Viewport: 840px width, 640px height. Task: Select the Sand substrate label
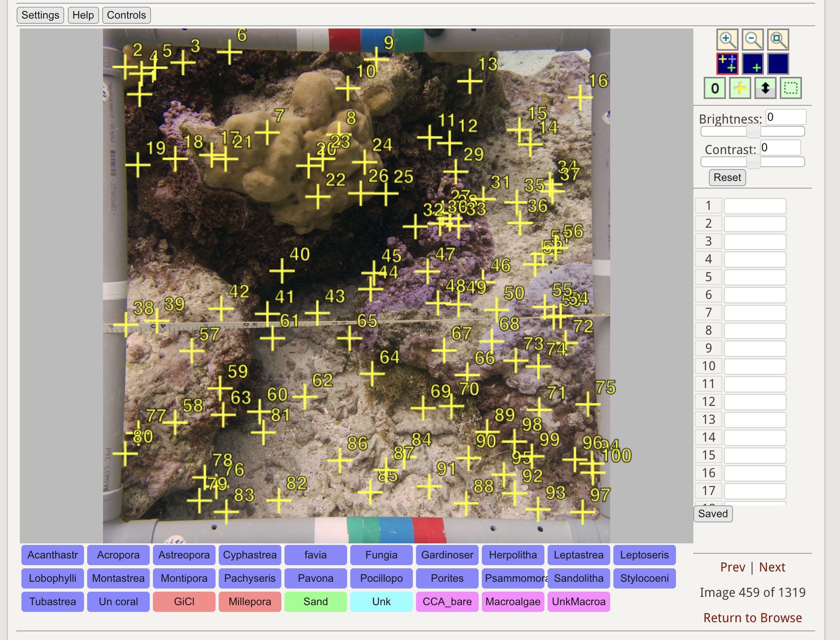(315, 602)
